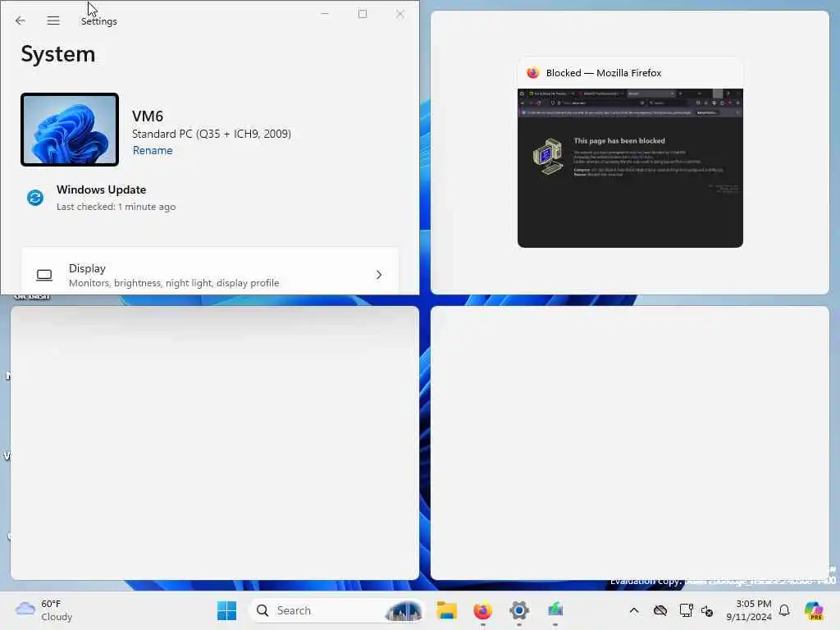Open the notifications bell icon
The height and width of the screenshot is (630, 840).
[x=784, y=610]
